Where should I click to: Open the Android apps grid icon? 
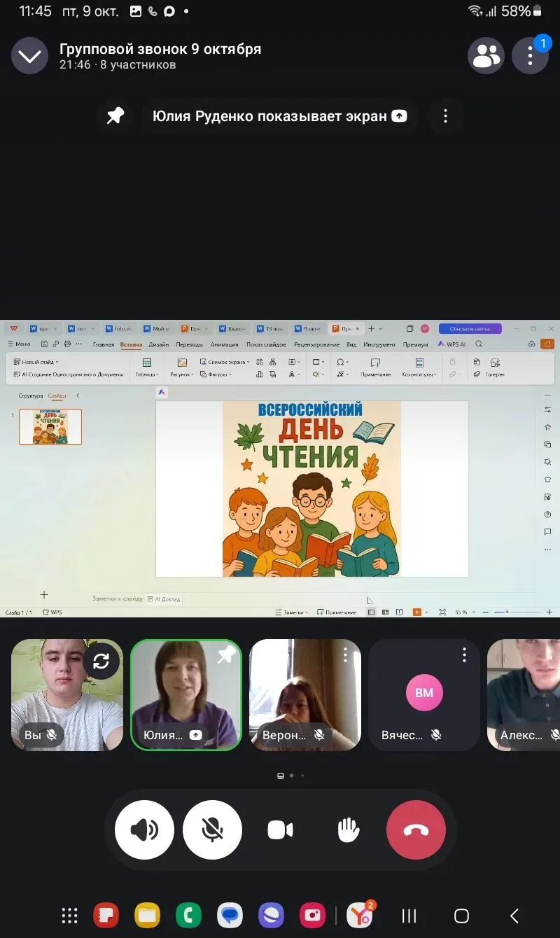pyautogui.click(x=69, y=916)
